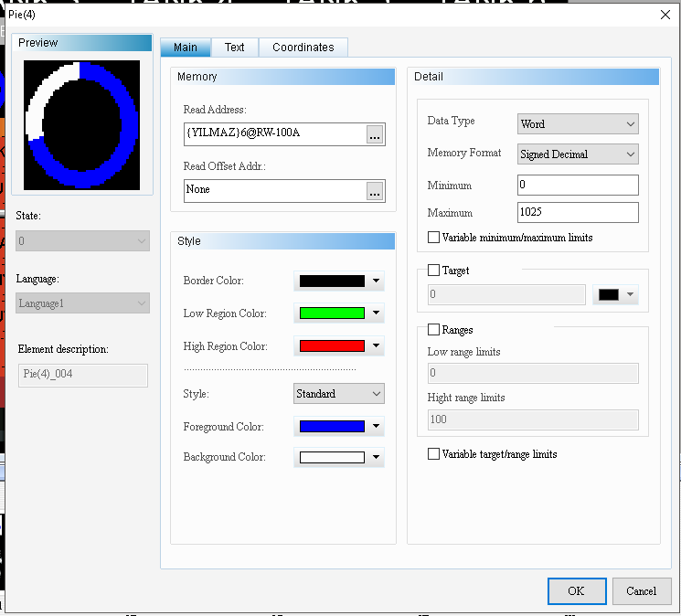Image resolution: width=681 pixels, height=616 pixels.
Task: Click the green Low Region Color swatch
Action: (x=332, y=313)
